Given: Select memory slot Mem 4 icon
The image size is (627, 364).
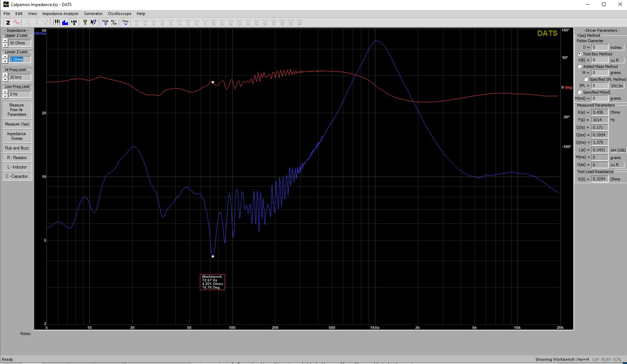Looking at the screenshot, I should click(x=162, y=22).
